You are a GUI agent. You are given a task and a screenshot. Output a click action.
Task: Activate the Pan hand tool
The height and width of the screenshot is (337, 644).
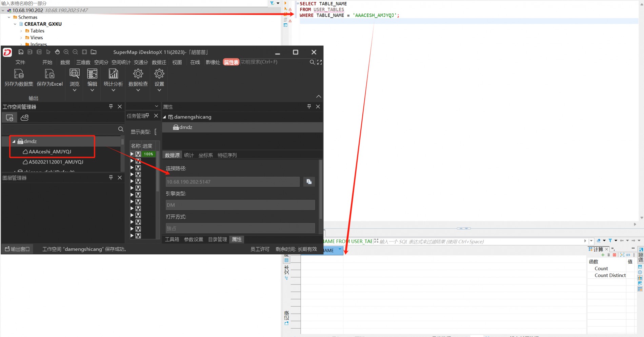[x=57, y=52]
